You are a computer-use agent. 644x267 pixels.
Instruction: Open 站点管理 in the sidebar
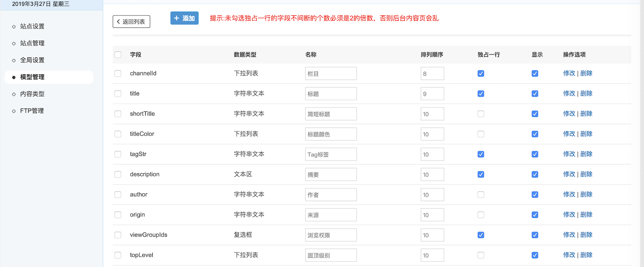32,43
